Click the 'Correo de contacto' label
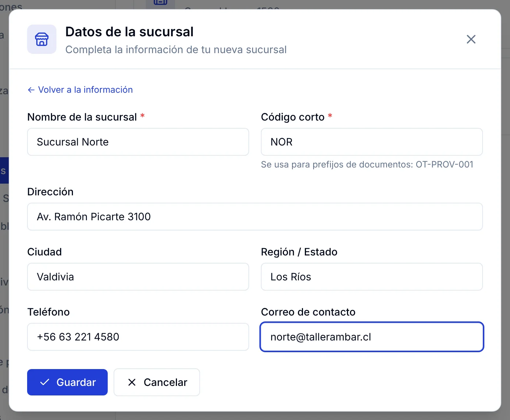The image size is (510, 420). pyautogui.click(x=308, y=312)
